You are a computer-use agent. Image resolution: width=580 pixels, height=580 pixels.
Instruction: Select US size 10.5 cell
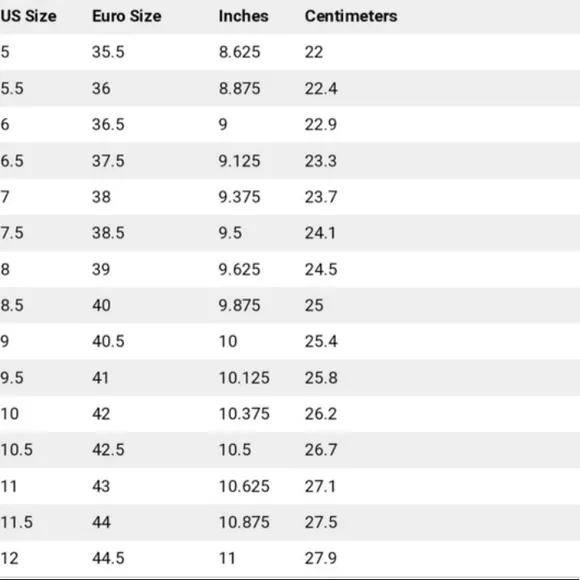16,450
